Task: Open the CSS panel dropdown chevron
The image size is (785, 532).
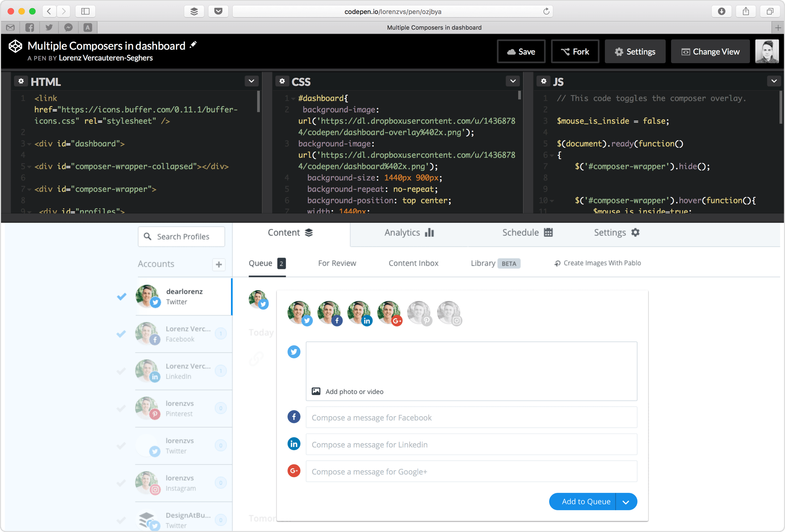Action: pos(512,81)
